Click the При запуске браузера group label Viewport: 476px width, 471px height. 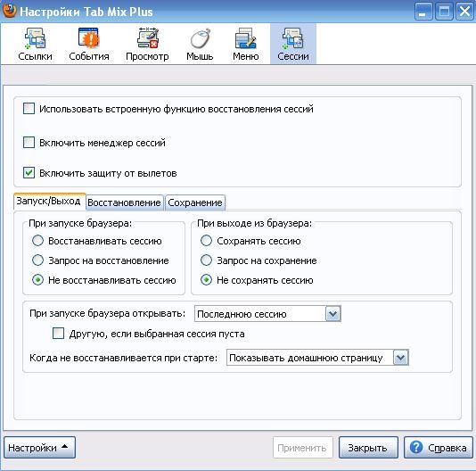pyautogui.click(x=80, y=223)
